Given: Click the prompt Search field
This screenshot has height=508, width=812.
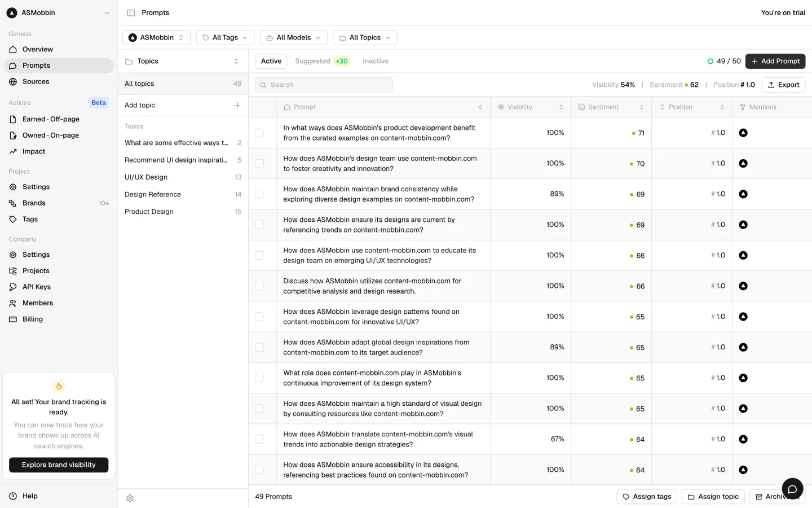Looking at the screenshot, I should (324, 85).
